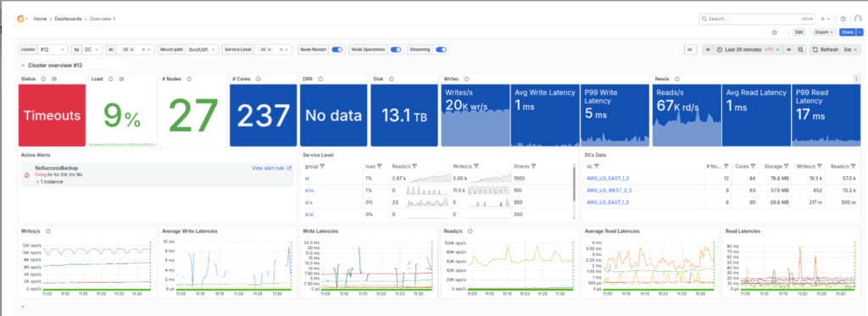Click the Timeouts status panel
The image size is (868, 316).
52,115
